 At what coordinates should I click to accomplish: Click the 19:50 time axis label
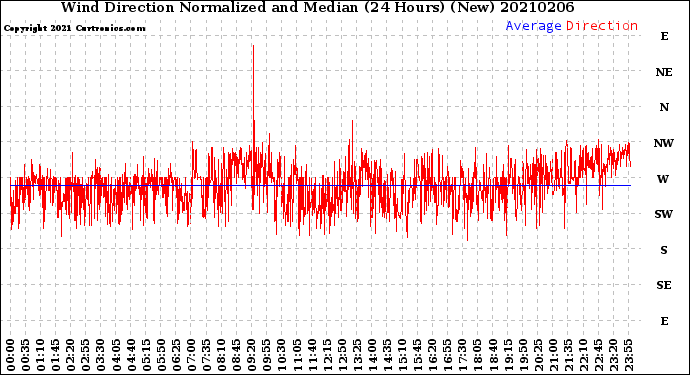click(523, 355)
